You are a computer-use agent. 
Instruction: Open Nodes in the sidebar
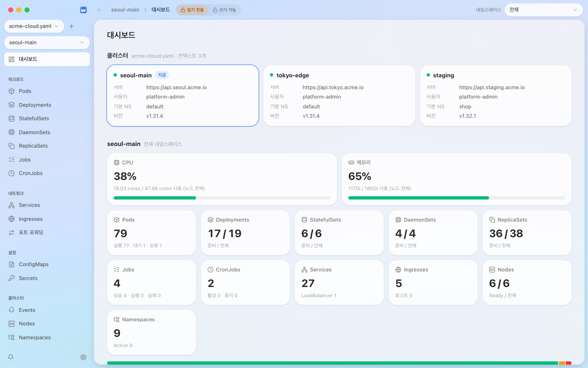pos(47,323)
